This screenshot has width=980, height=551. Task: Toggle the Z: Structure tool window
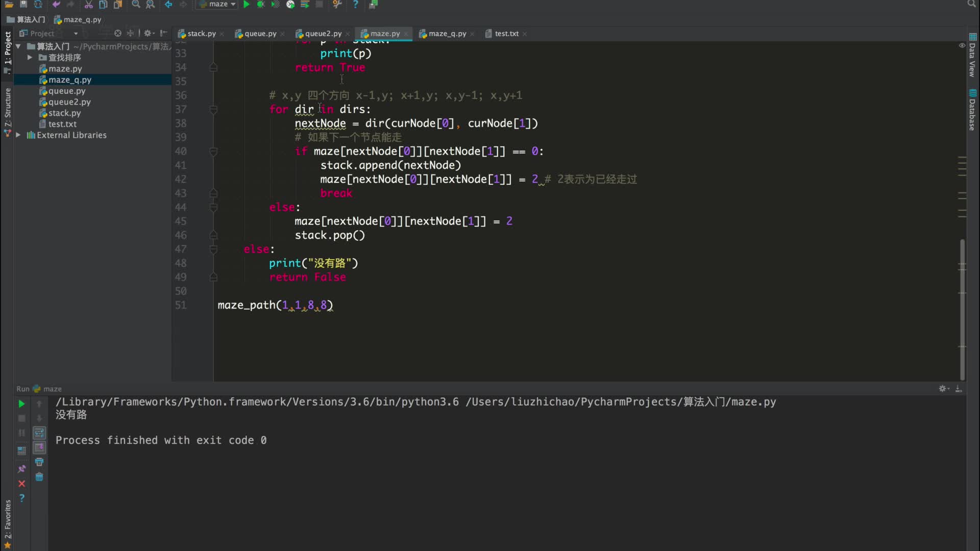click(7, 111)
